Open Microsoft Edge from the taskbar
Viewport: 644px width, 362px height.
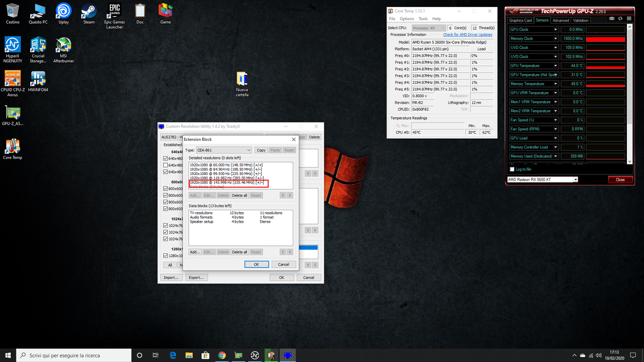[172, 355]
